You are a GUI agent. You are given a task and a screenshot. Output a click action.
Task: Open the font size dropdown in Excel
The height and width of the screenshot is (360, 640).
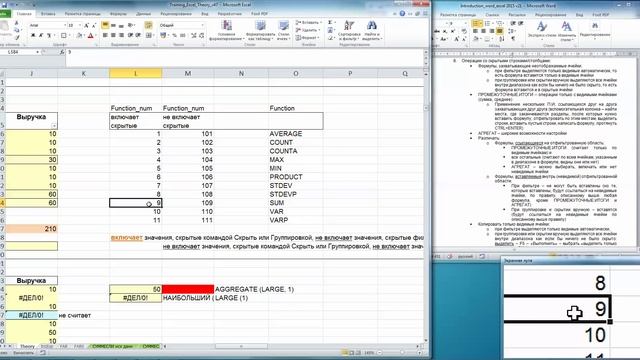click(80, 25)
